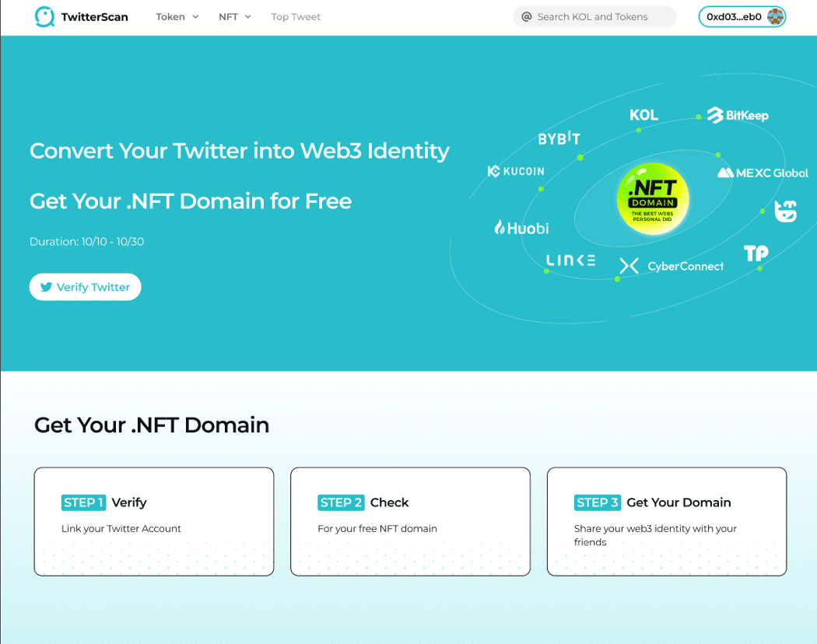Select the LINKE label in the graphic
This screenshot has height=644, width=817.
click(x=570, y=260)
